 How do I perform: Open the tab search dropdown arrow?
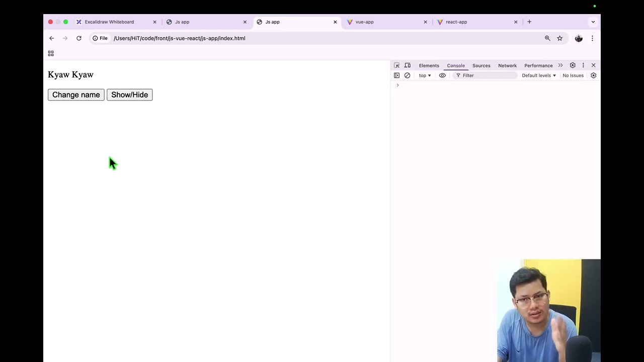pos(593,22)
